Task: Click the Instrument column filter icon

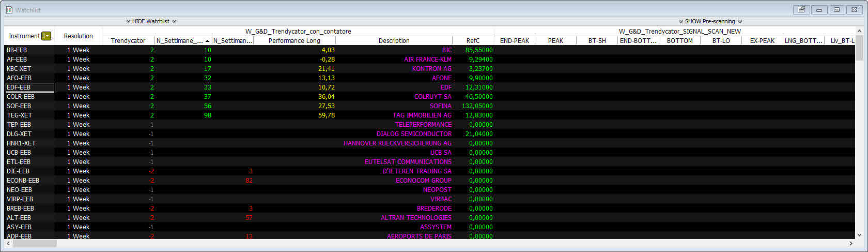Action: [47, 36]
